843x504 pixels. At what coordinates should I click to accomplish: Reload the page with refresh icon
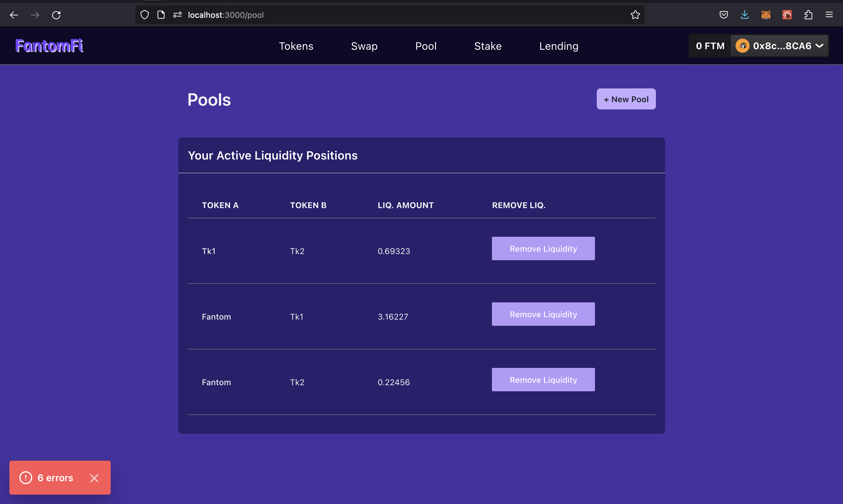tap(57, 15)
